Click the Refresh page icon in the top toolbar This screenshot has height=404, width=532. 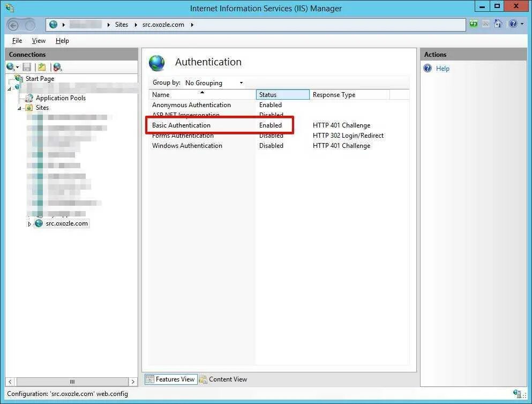tap(474, 24)
